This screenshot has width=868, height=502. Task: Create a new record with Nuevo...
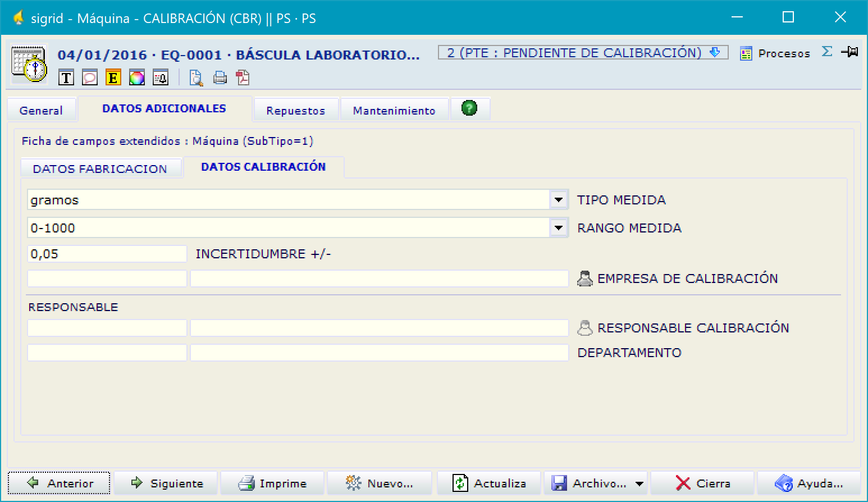380,483
